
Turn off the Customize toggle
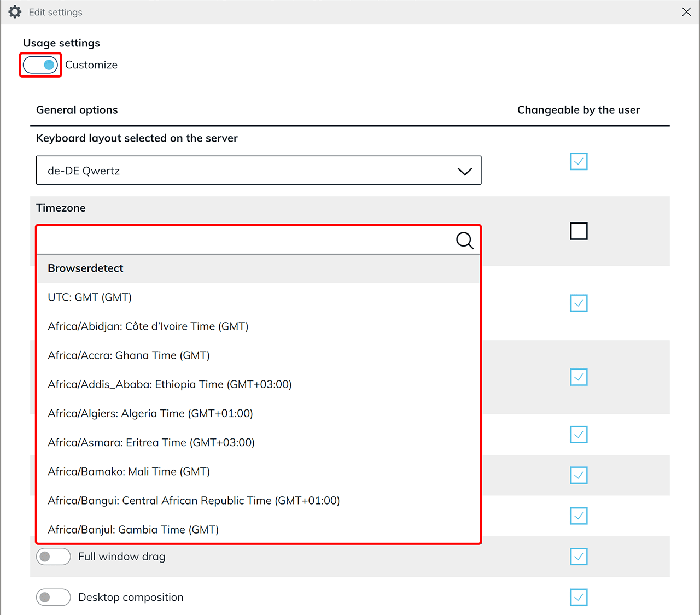pyautogui.click(x=40, y=65)
